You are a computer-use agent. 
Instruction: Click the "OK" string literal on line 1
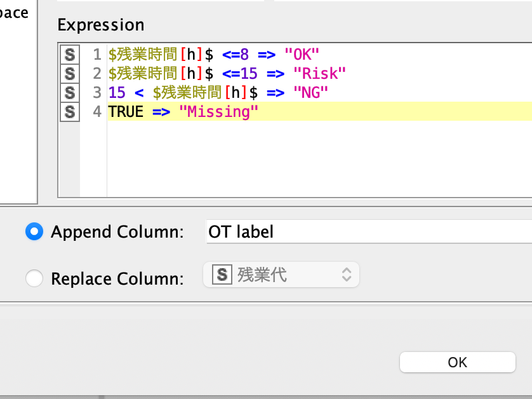(301, 54)
